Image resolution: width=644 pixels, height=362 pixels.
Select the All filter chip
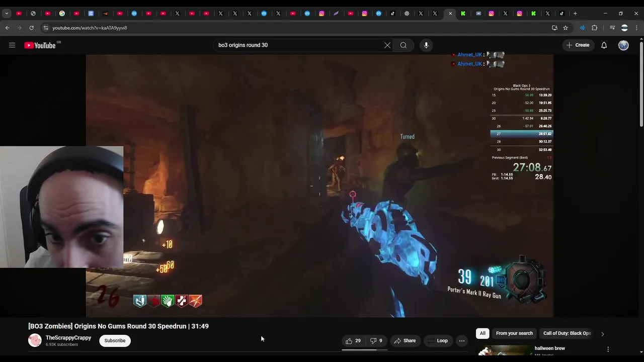482,333
